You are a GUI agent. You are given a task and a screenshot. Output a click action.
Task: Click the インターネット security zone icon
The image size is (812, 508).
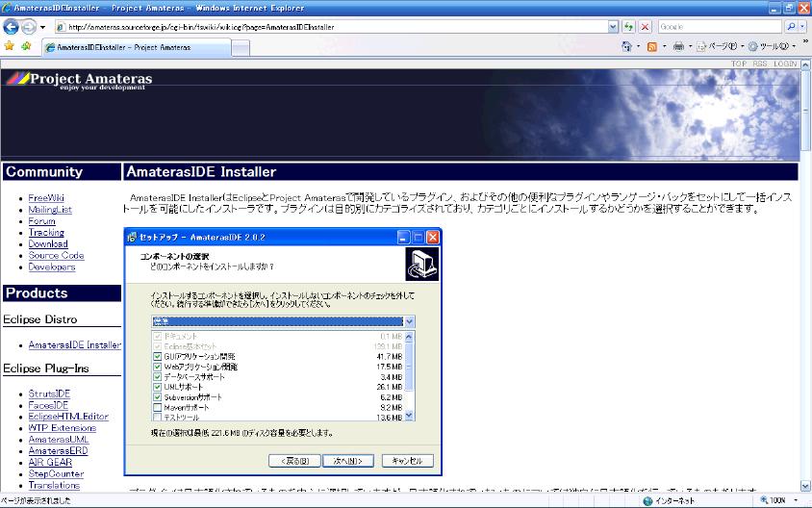click(x=647, y=500)
